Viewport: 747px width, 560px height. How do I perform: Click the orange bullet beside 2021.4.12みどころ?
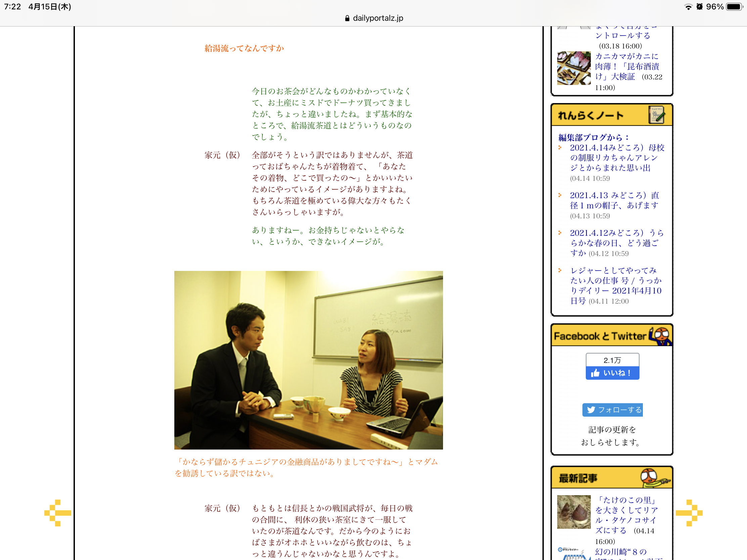tap(560, 233)
